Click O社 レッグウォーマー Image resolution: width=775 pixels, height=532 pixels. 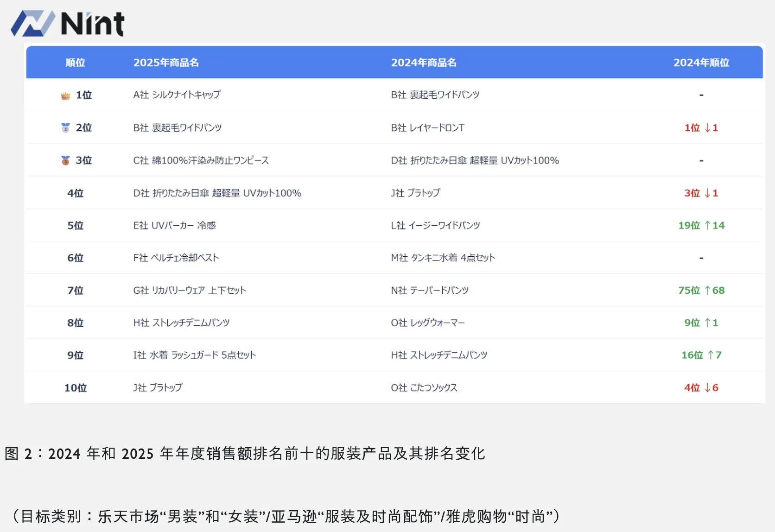coord(428,323)
